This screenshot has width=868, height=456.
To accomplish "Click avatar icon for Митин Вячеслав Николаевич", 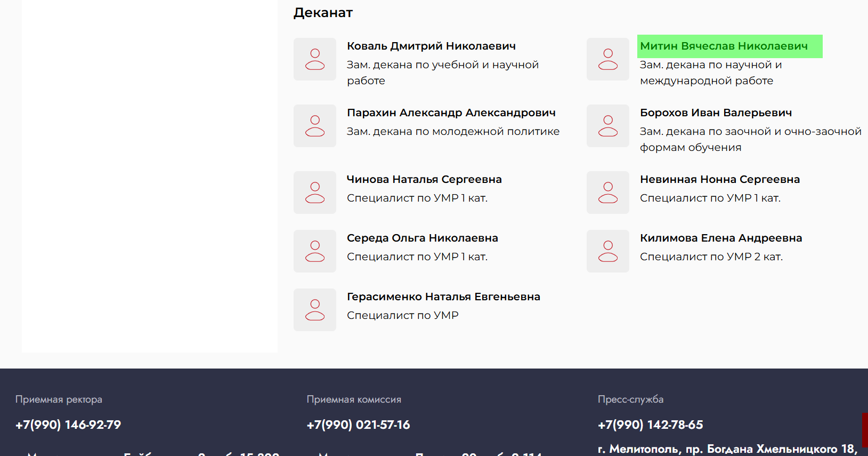I will 608,59.
